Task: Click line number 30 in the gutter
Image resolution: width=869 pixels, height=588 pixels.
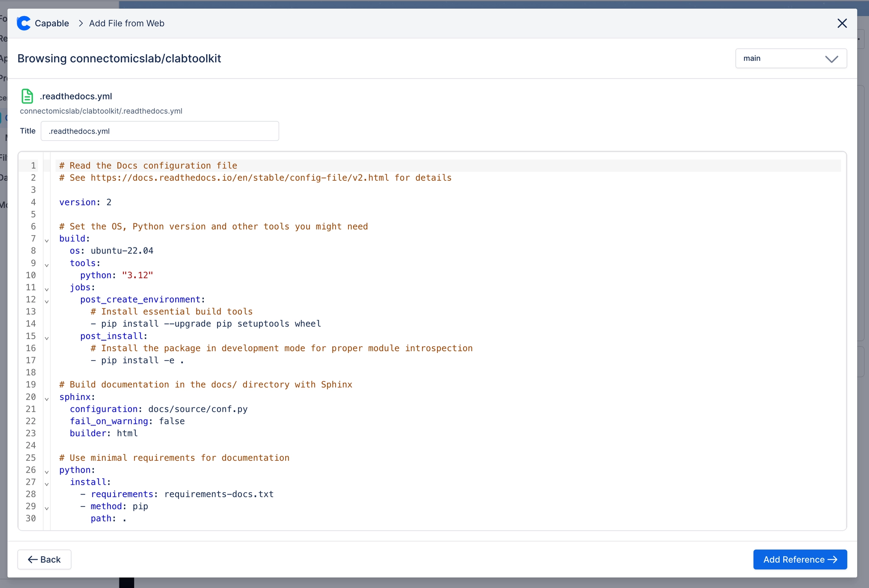Action: pyautogui.click(x=31, y=518)
